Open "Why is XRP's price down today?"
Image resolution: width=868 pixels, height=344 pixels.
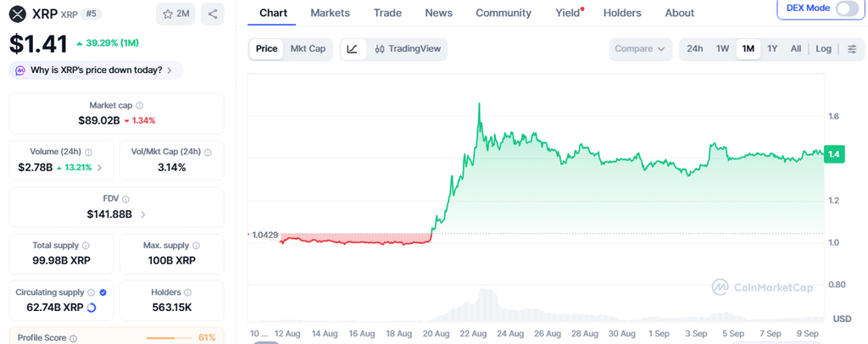coord(97,70)
